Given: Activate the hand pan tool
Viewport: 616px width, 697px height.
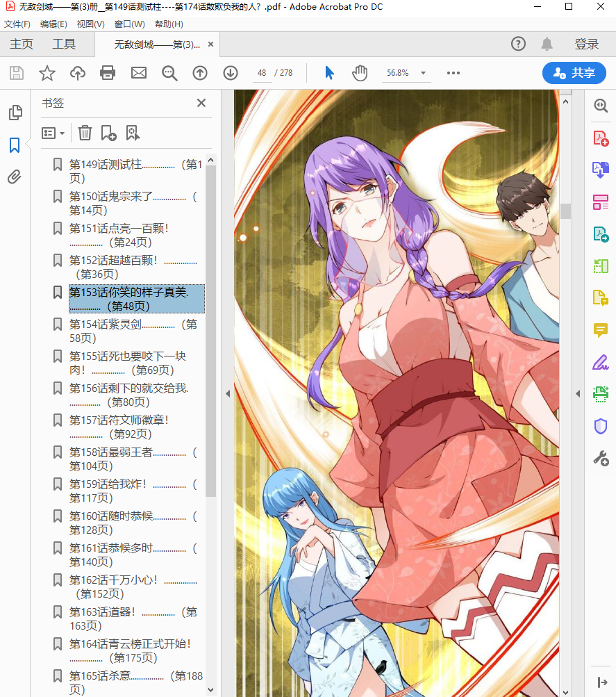Looking at the screenshot, I should coord(360,73).
